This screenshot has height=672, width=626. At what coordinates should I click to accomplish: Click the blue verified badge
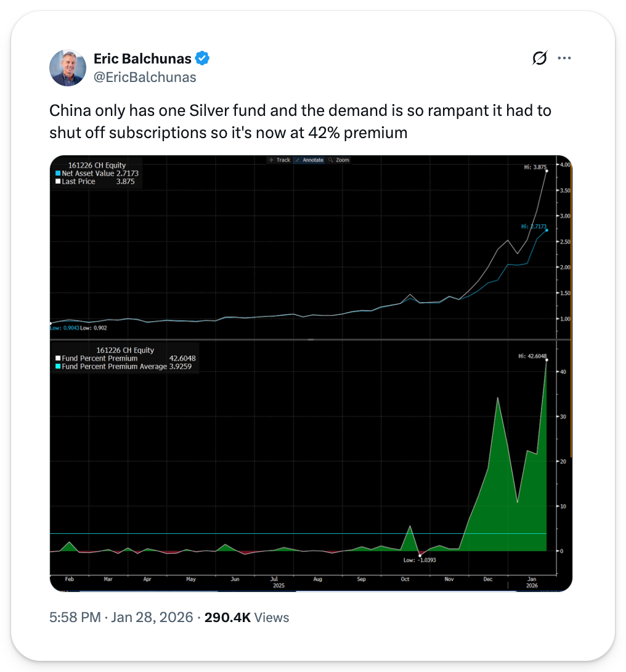click(203, 59)
